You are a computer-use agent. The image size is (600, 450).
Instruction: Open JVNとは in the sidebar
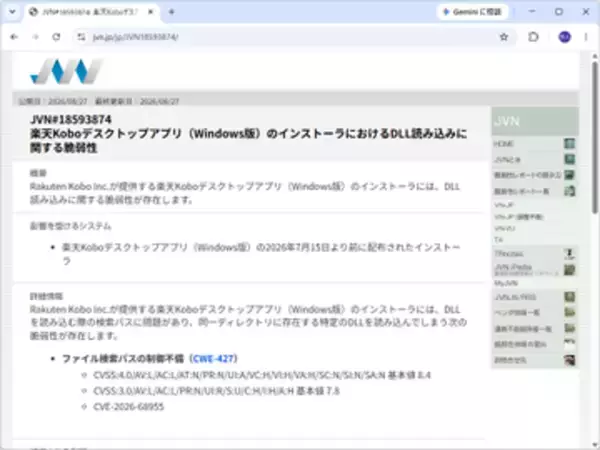coord(507,160)
